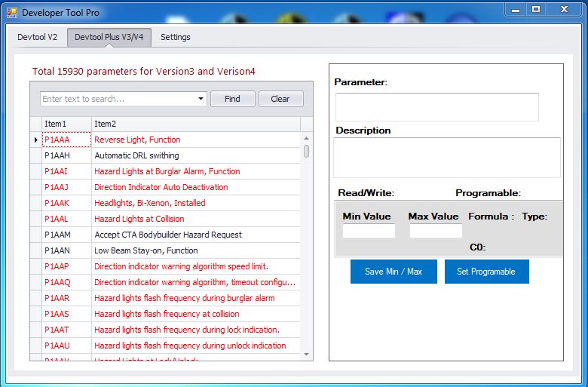Switch to the Devtool V2 tab
The width and height of the screenshot is (588, 387).
click(37, 37)
